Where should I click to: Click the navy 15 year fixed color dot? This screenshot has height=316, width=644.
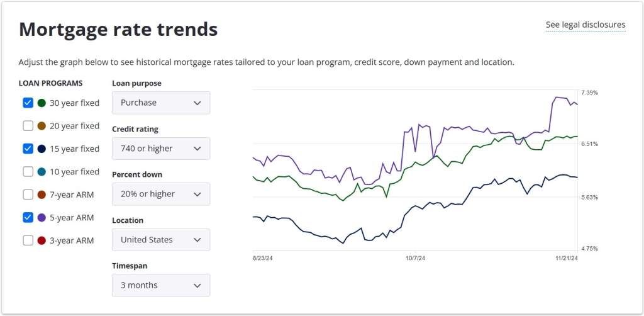click(42, 149)
